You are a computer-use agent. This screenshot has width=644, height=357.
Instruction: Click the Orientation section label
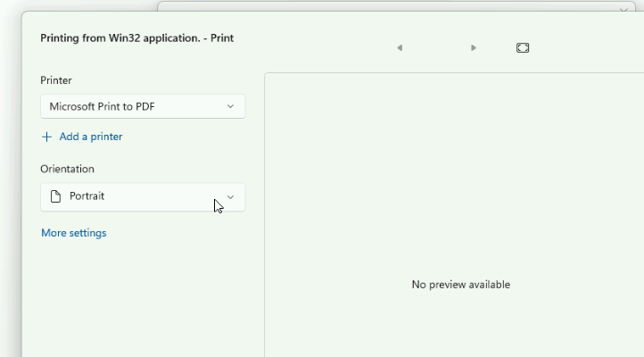pyautogui.click(x=67, y=169)
